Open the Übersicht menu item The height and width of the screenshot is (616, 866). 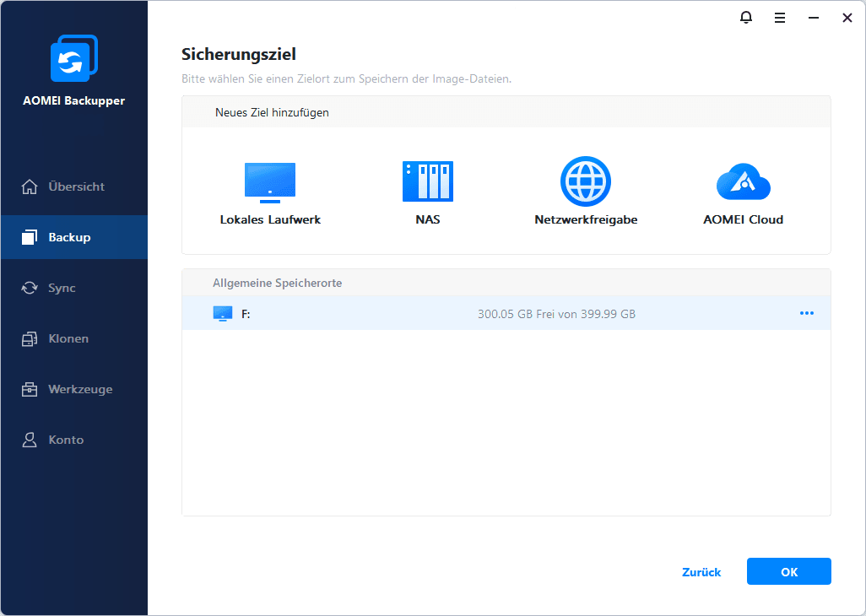pos(74,186)
